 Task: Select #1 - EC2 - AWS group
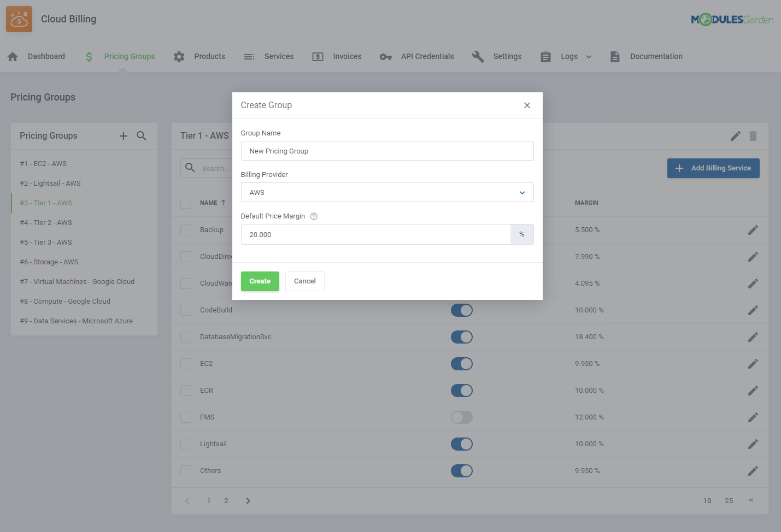(x=43, y=164)
